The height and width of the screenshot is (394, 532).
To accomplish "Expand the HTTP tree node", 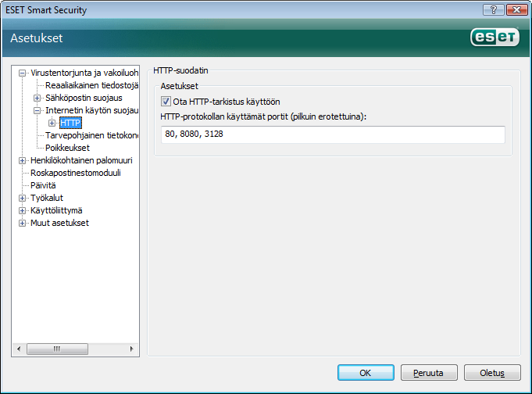I will click(x=52, y=124).
